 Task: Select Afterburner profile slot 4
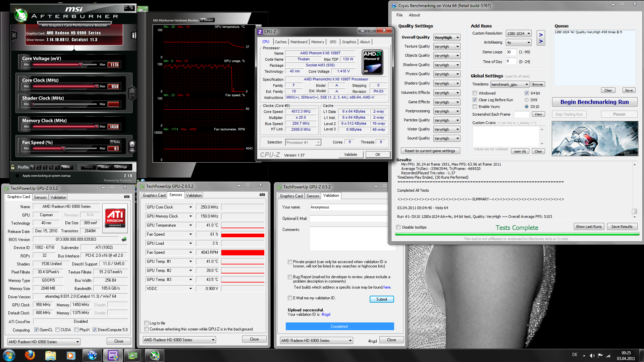[51, 167]
